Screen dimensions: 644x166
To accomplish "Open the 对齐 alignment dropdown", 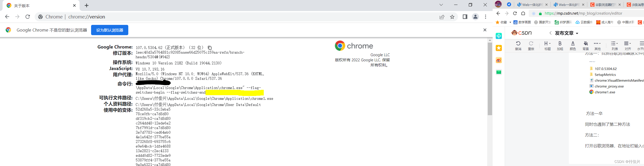I will pyautogui.click(x=628, y=46).
